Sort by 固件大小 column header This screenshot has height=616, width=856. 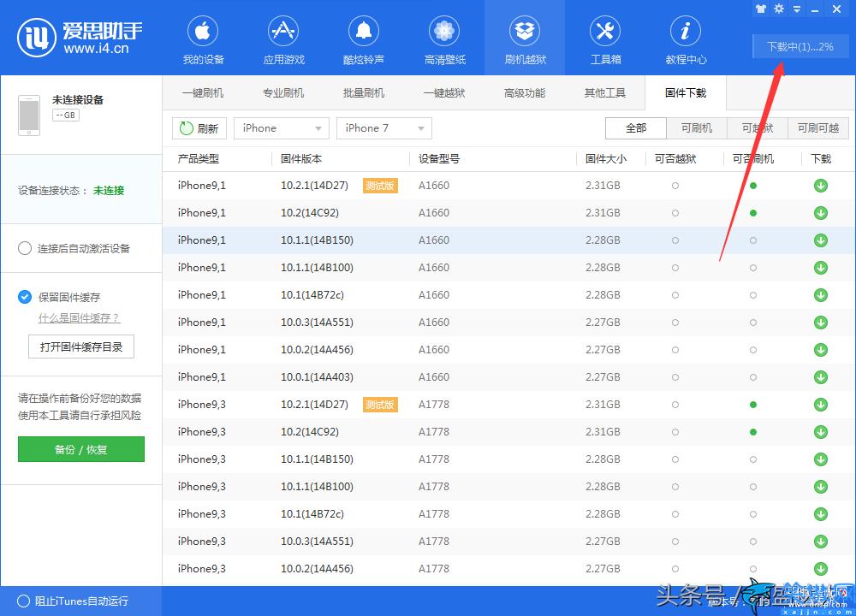[606, 159]
